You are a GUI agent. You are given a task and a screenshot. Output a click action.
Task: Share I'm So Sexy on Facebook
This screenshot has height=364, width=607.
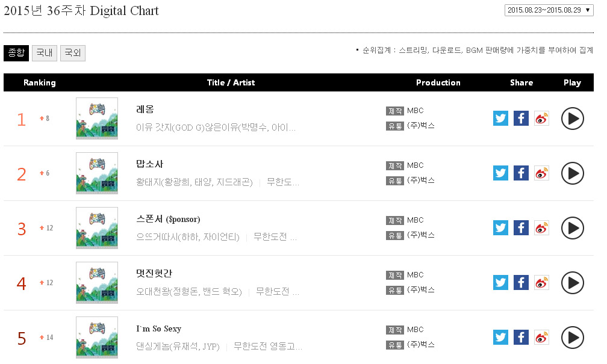(521, 338)
